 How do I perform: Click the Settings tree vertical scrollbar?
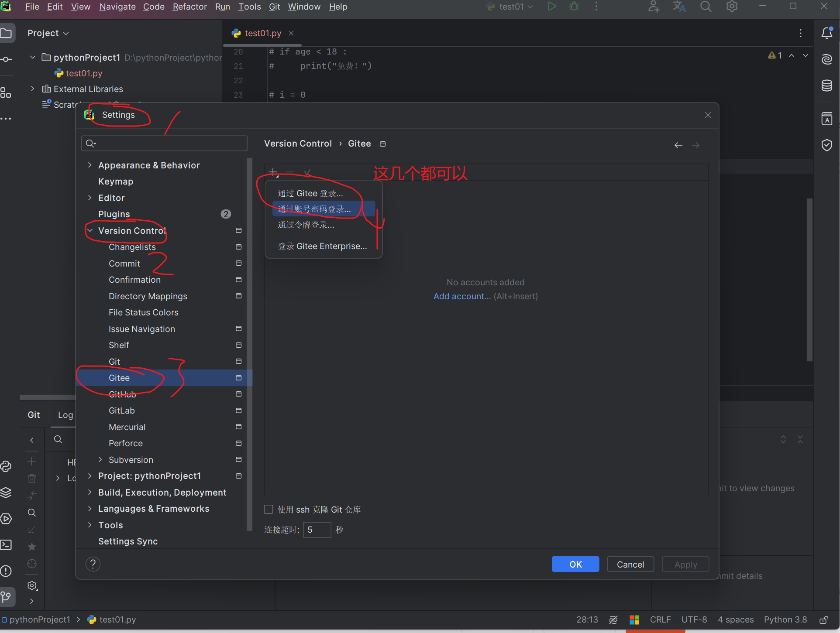tap(250, 345)
